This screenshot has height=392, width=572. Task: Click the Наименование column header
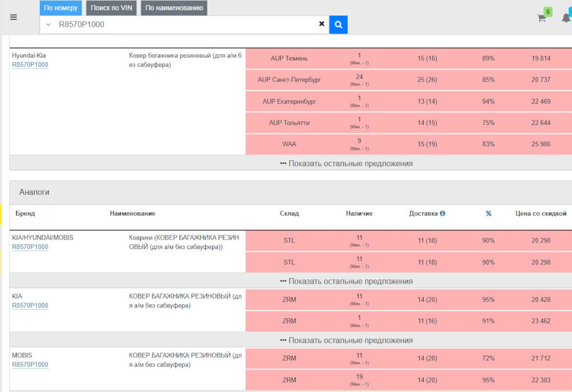(x=132, y=213)
